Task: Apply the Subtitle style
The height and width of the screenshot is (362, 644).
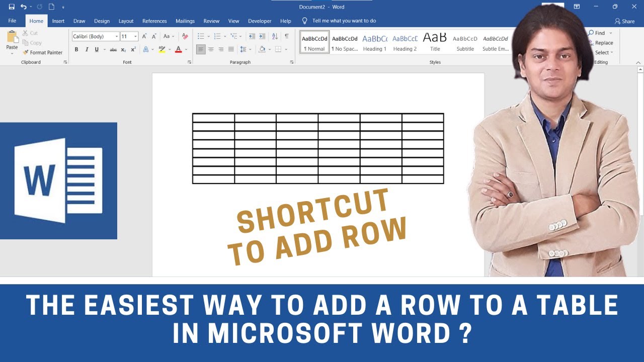Action: pos(465,42)
